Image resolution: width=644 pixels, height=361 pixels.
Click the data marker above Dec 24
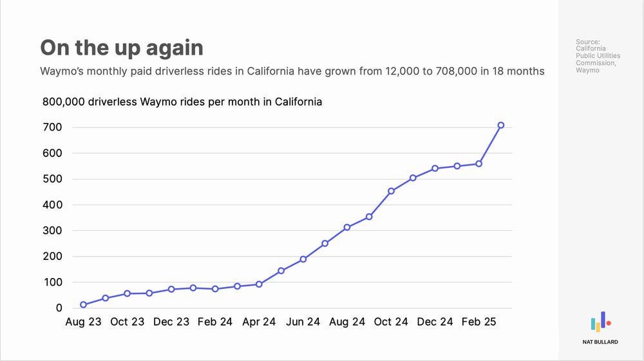click(x=435, y=168)
